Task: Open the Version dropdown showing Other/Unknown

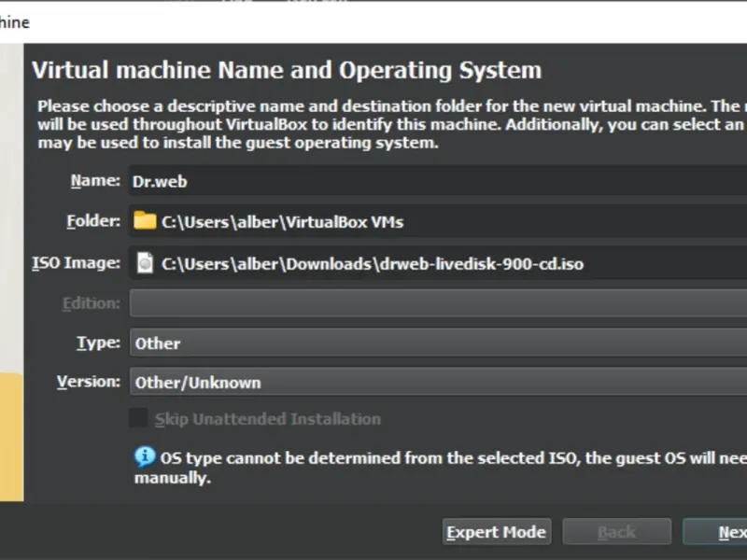Action: pyautogui.click(x=438, y=382)
